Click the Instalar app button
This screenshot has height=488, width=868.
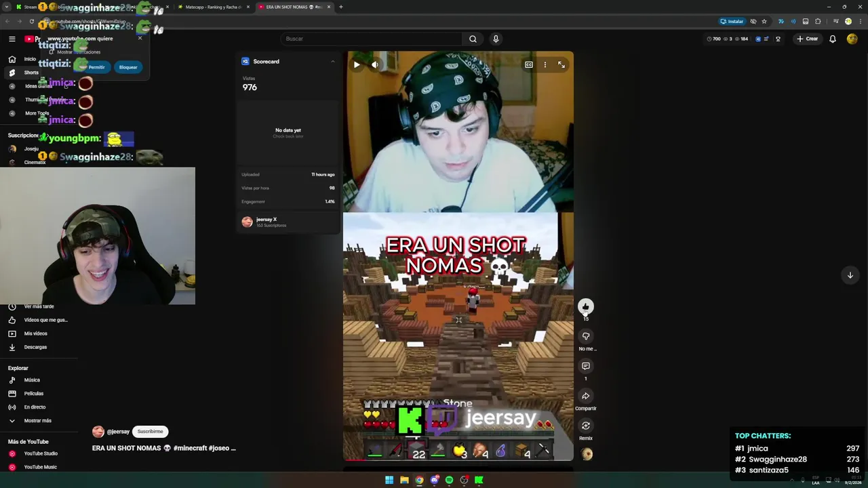tap(732, 22)
